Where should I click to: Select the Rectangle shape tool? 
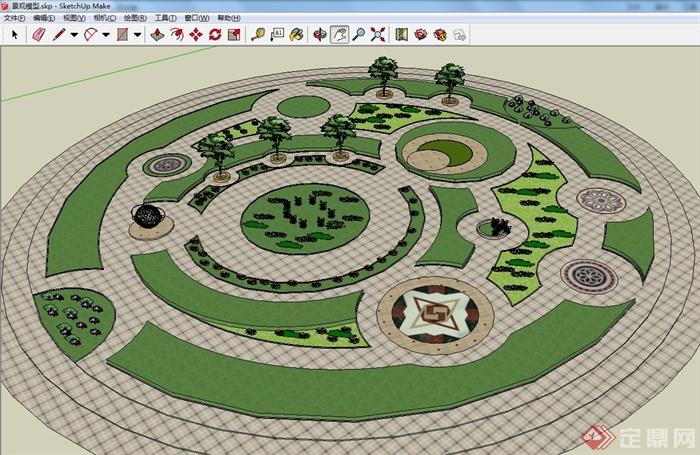[x=122, y=34]
